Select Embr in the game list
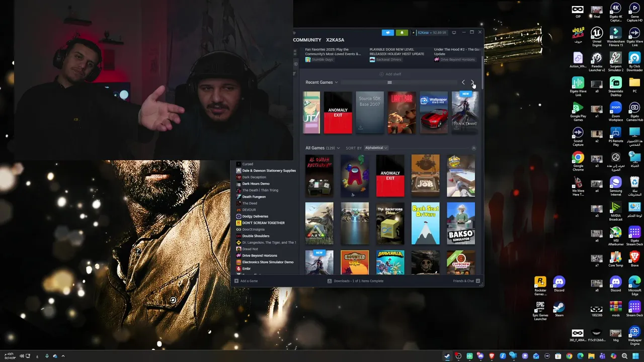The image size is (644, 362). [x=244, y=268]
